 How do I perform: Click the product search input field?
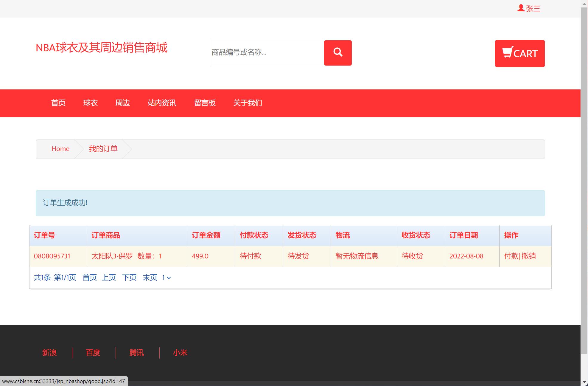[x=266, y=52]
